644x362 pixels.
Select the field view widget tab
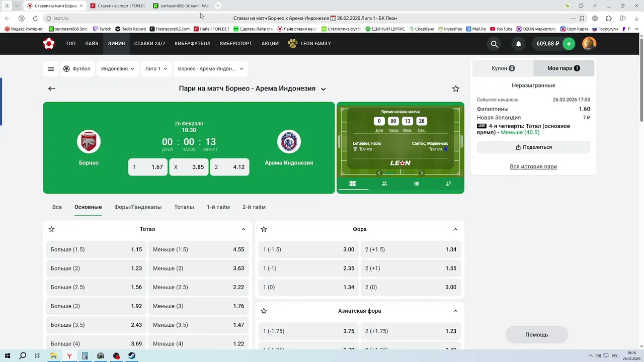[x=353, y=184]
